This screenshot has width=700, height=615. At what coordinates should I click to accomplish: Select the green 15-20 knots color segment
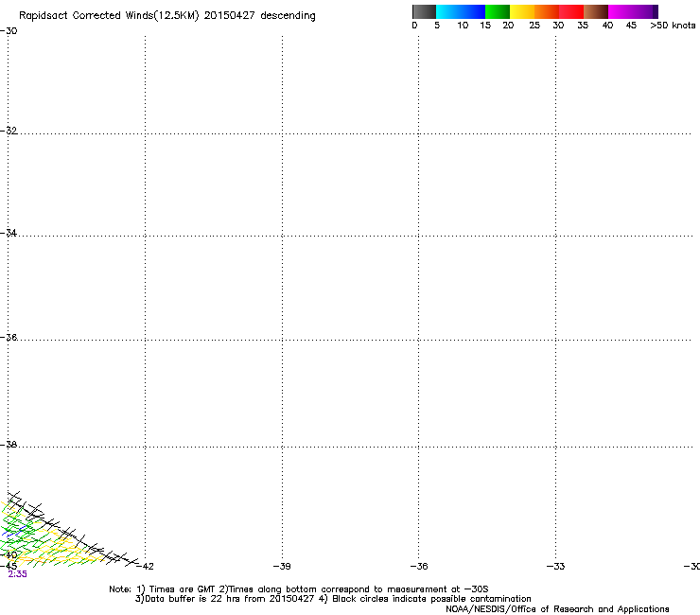(498, 11)
